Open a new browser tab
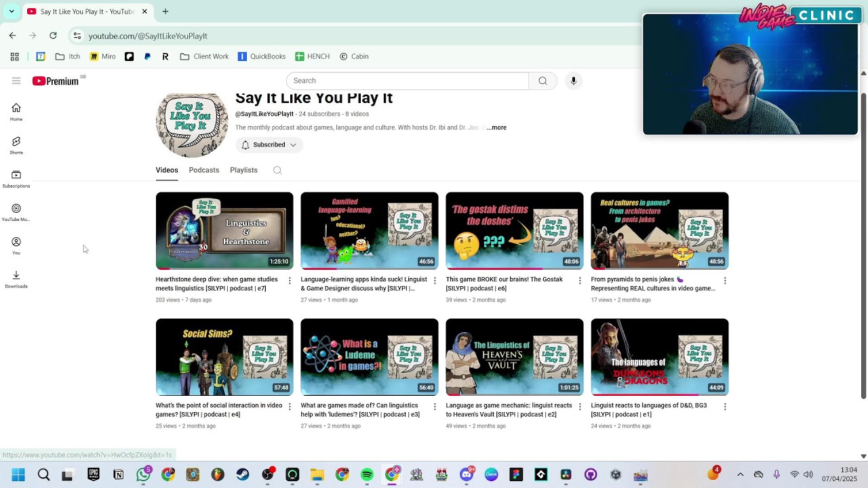 [x=165, y=12]
